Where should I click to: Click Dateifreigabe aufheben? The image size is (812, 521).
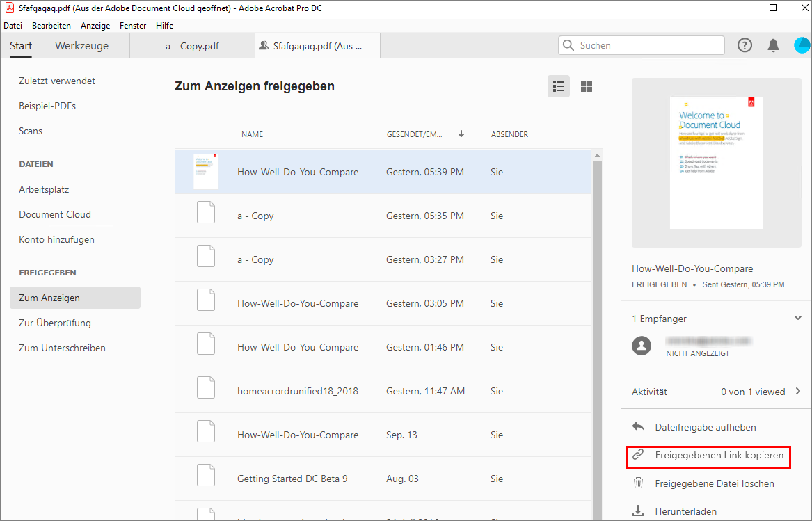[x=706, y=427]
